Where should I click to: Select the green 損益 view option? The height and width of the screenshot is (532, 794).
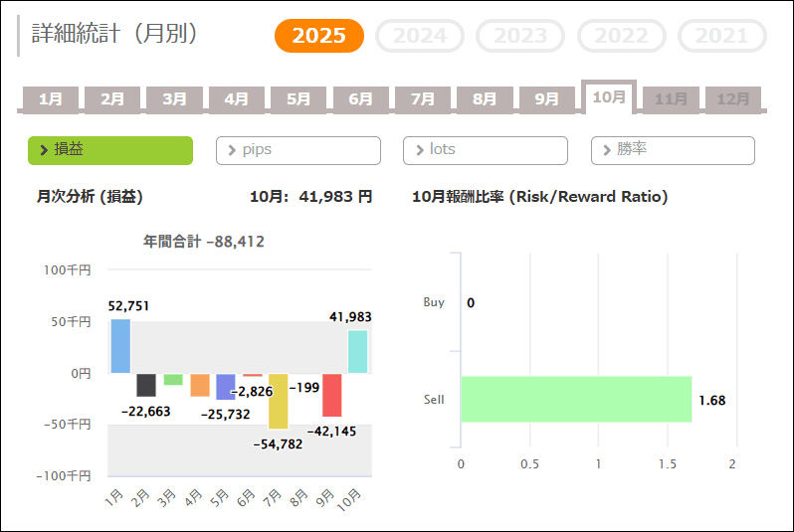click(x=110, y=150)
